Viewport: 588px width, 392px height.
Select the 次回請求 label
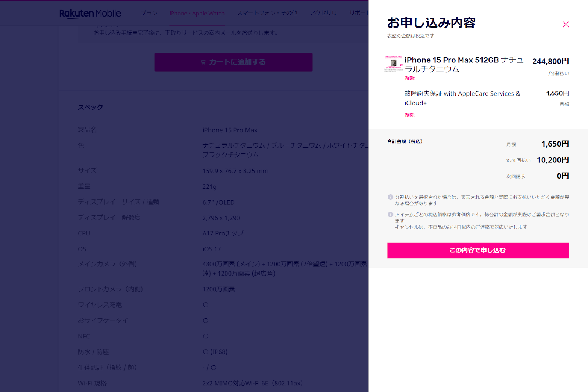click(516, 176)
